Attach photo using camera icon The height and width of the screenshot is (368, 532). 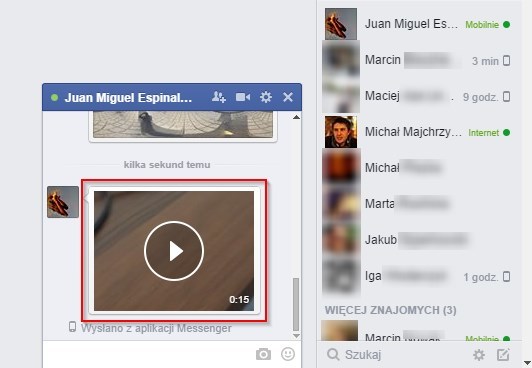point(264,354)
